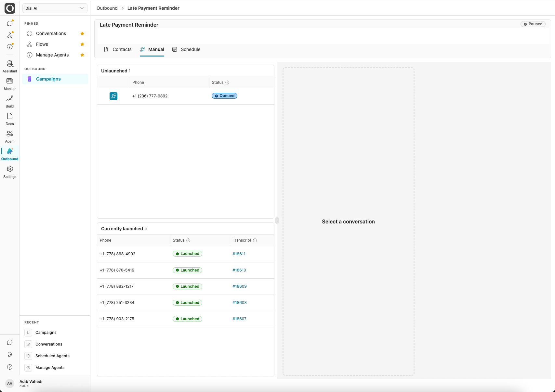This screenshot has width=555, height=392.
Task: Open the Build section
Action: tap(10, 101)
